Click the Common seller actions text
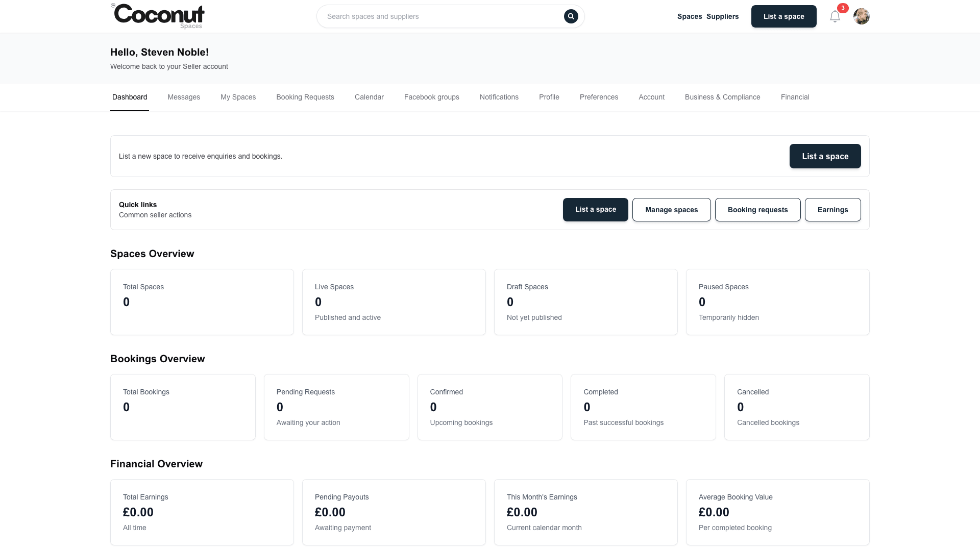This screenshot has width=980, height=551. [155, 215]
